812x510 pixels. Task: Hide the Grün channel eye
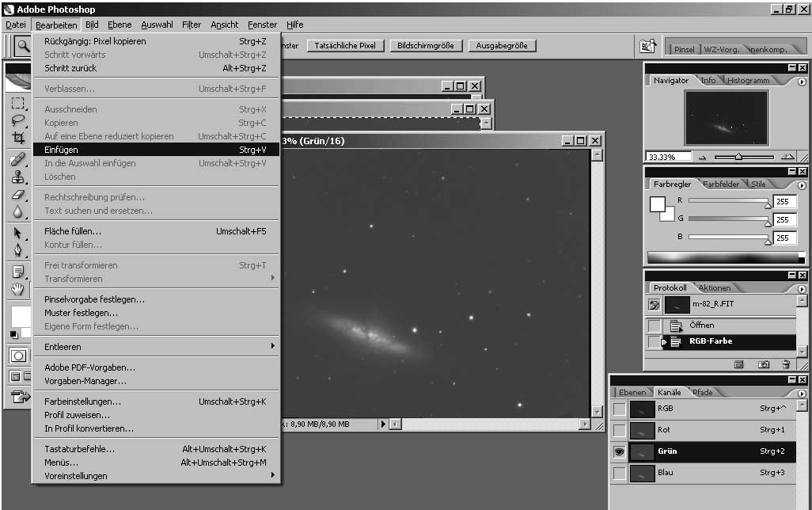coord(620,452)
